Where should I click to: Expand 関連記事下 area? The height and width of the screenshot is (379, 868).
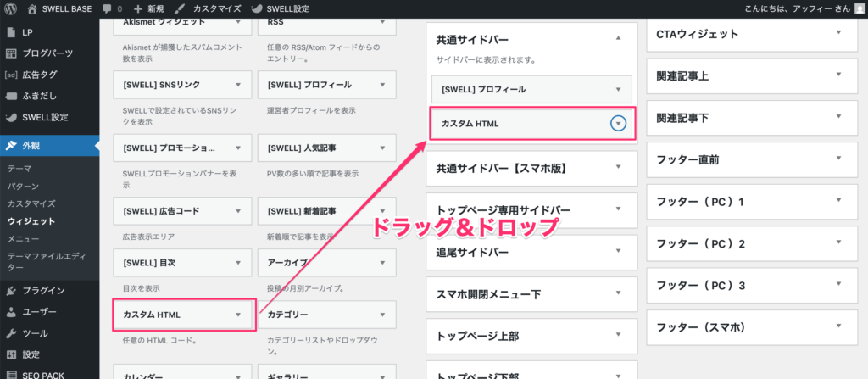coord(838,116)
